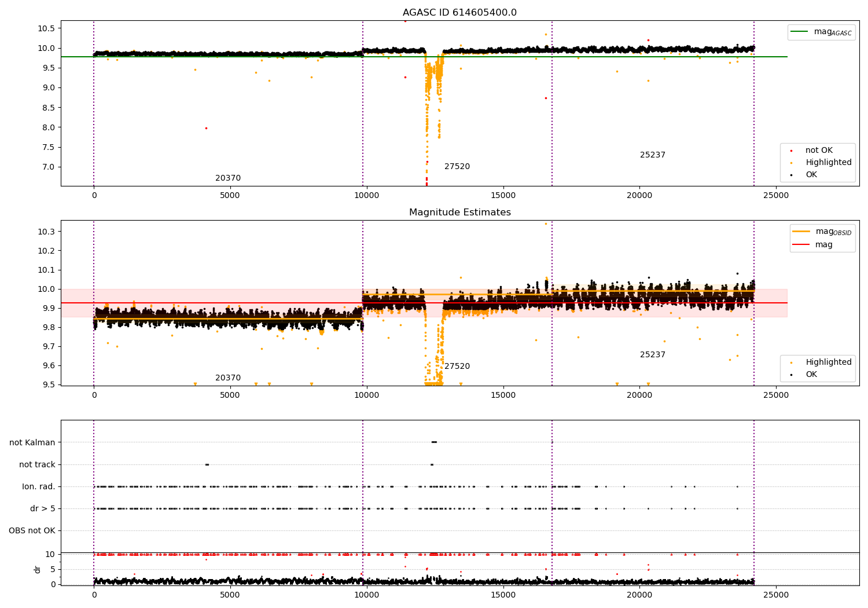Select mag AGASC legend entry in top plot
This screenshot has width=868, height=608.
point(821,32)
